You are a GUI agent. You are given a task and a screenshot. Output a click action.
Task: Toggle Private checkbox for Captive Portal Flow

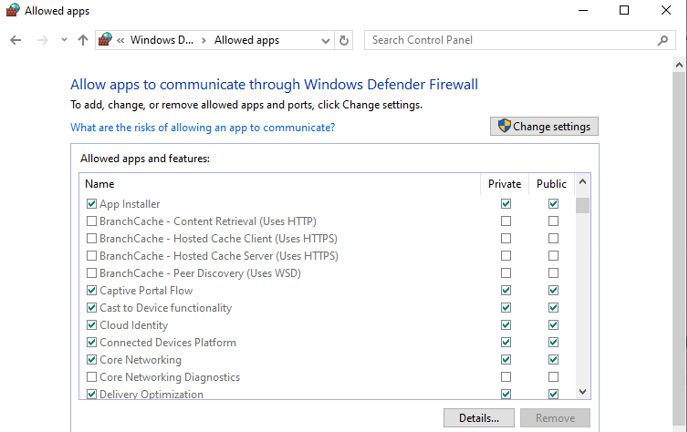pyautogui.click(x=505, y=291)
